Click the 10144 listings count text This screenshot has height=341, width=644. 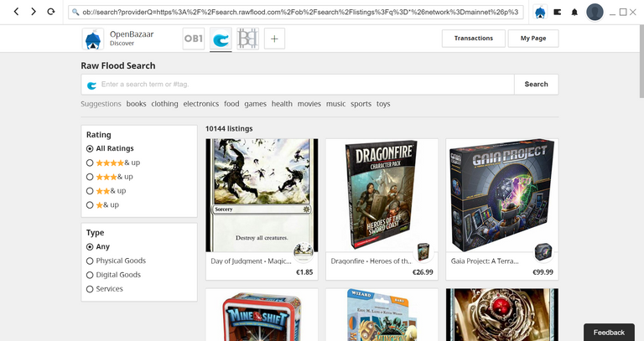coord(229,128)
